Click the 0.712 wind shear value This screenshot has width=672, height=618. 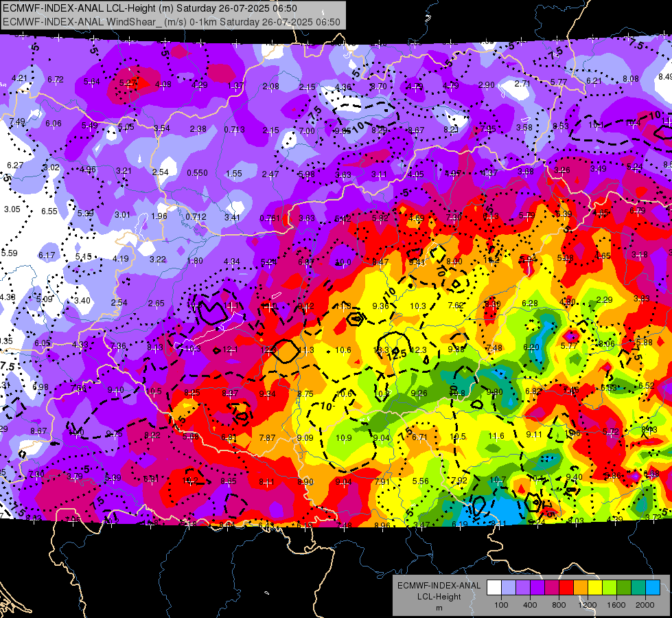196,217
